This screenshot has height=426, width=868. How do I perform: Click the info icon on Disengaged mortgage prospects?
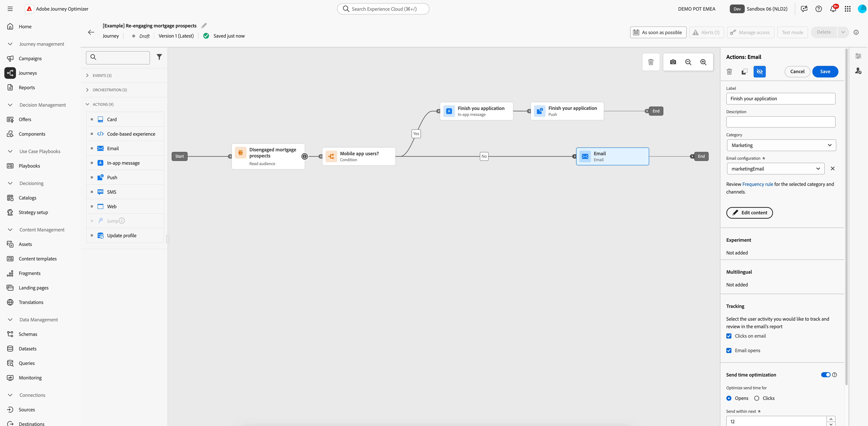click(305, 157)
